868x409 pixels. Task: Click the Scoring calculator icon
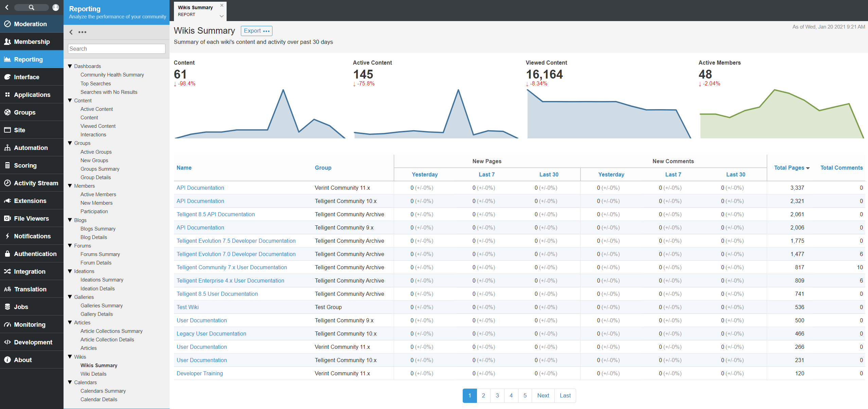[7, 165]
